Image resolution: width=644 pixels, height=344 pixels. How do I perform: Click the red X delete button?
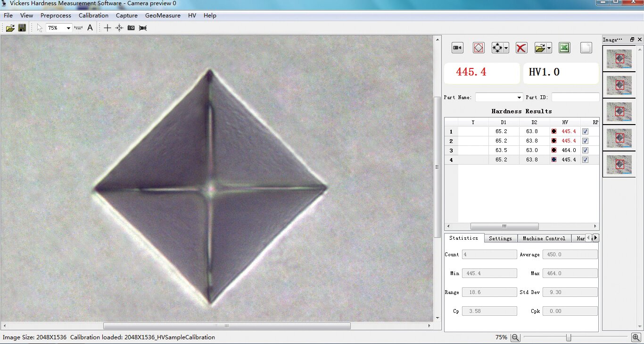[x=521, y=48]
